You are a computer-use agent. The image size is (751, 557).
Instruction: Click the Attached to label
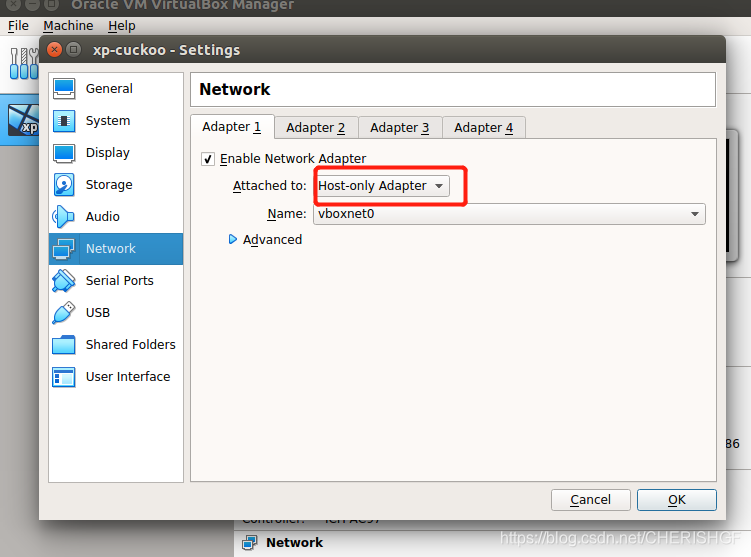coord(269,186)
